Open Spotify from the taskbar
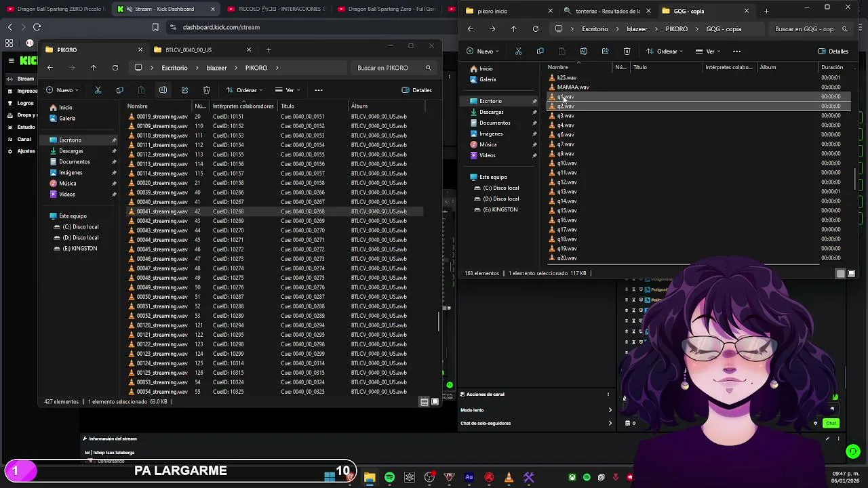Screen dimensions: 868x488 (389, 478)
